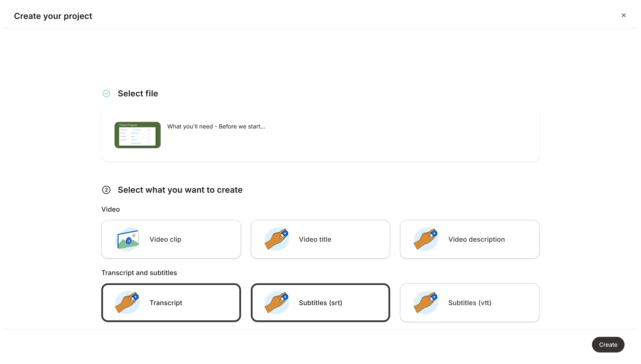The width and height of the screenshot is (641, 364).
Task: Click the step 2 circled number icon
Action: 106,190
